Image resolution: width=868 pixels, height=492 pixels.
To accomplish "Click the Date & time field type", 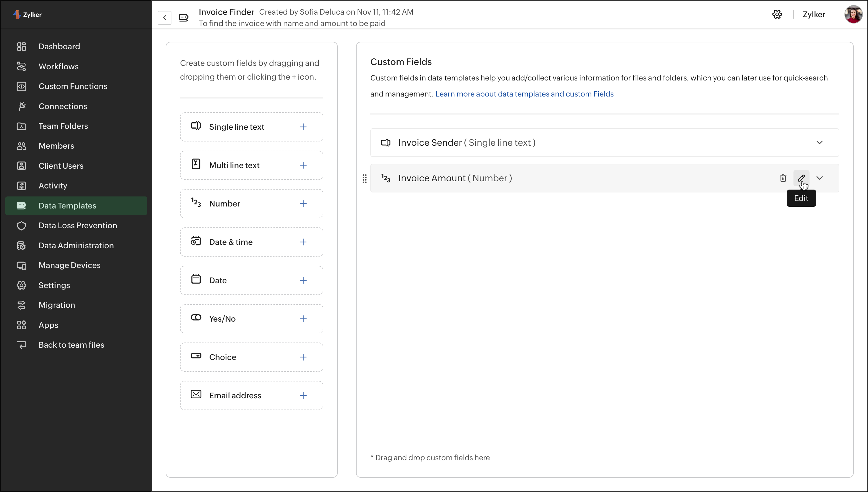I will [231, 242].
